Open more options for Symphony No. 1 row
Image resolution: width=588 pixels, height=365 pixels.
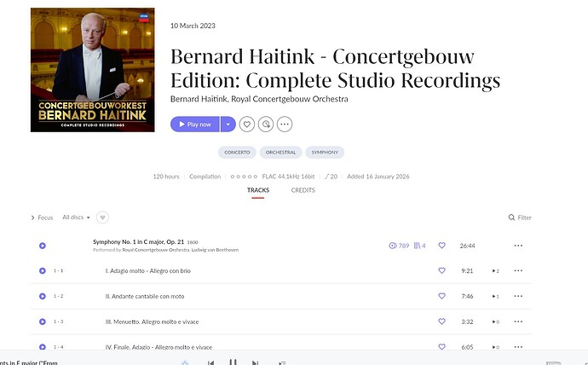[x=518, y=246]
